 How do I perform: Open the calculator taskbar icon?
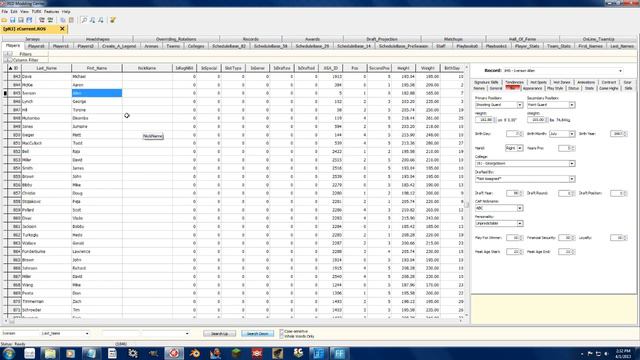pos(112,353)
